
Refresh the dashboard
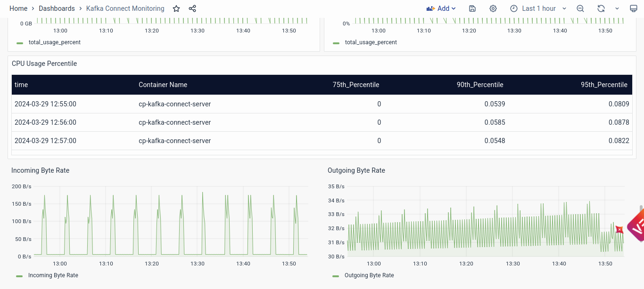[x=601, y=8]
